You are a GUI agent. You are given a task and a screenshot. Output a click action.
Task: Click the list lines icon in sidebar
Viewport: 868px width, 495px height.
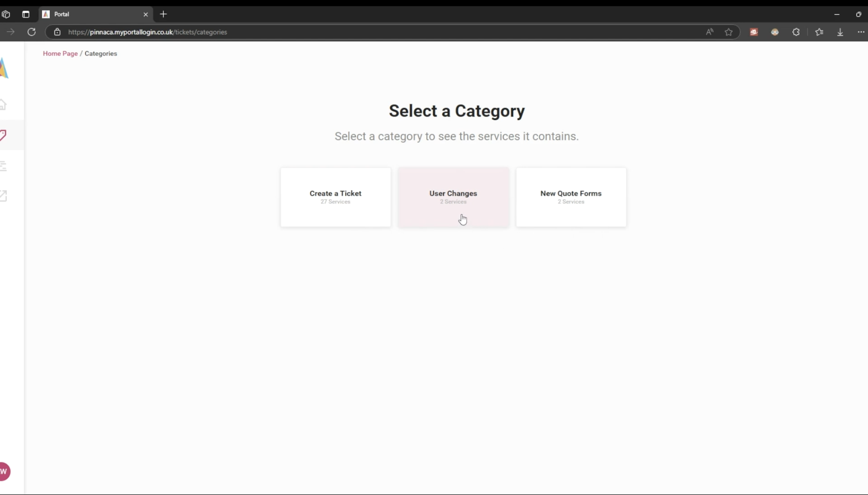(x=3, y=166)
